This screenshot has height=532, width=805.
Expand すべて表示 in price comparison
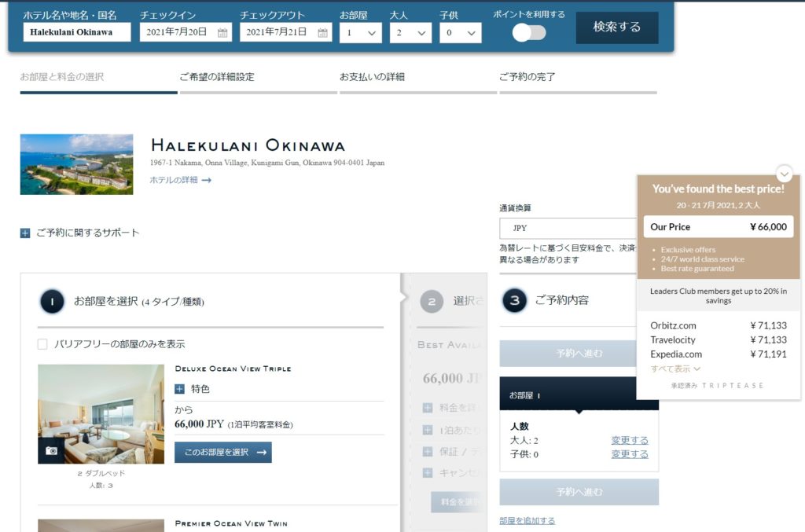[x=675, y=369]
